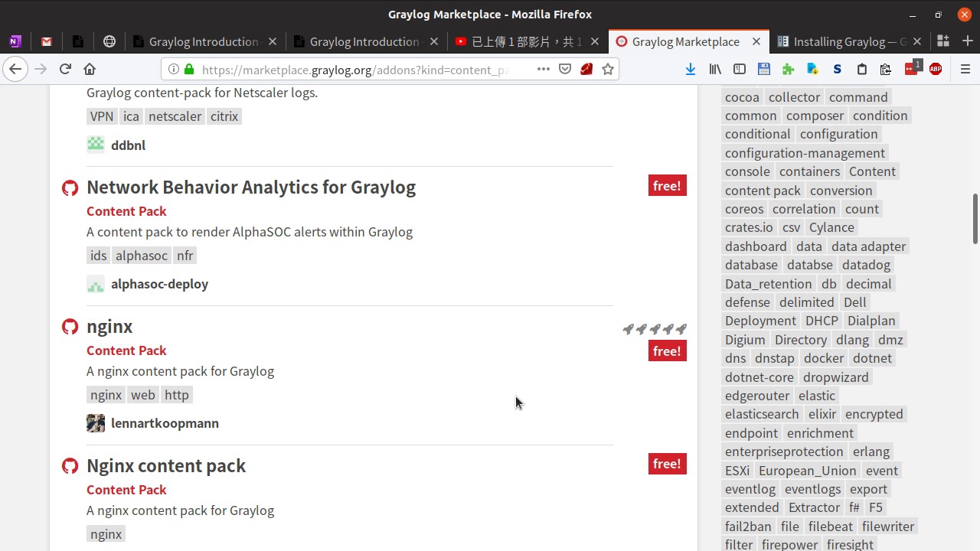Screen dimensions: 980x551
Task: Show site security padlock info
Action: click(189, 69)
